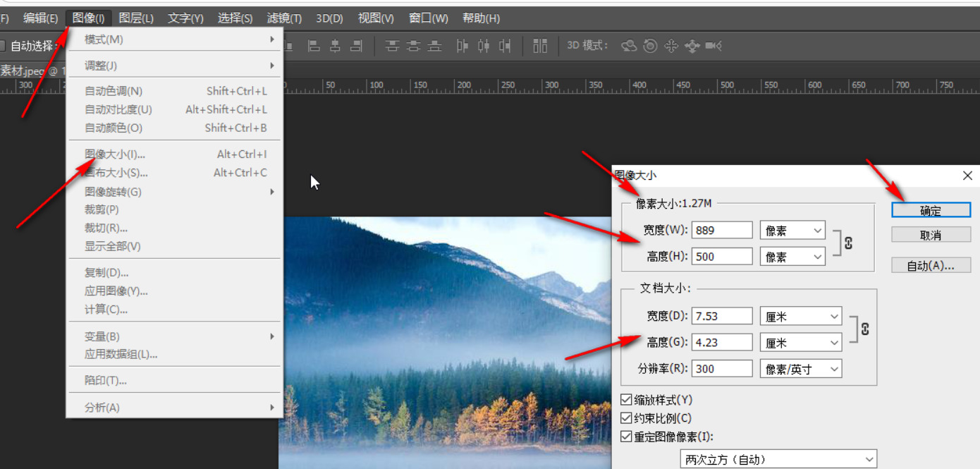Choose 应用图像(Y)... menu item
The width and height of the screenshot is (980, 469).
174,291
